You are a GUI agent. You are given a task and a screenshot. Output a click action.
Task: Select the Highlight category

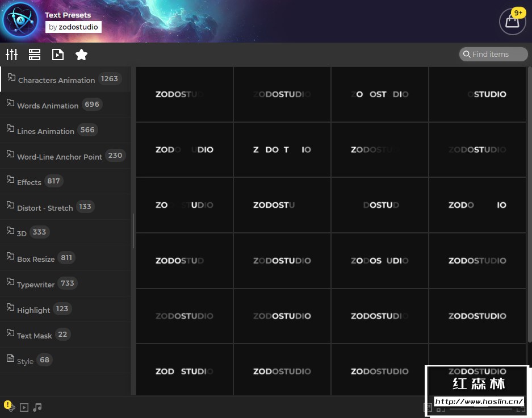[65, 309]
